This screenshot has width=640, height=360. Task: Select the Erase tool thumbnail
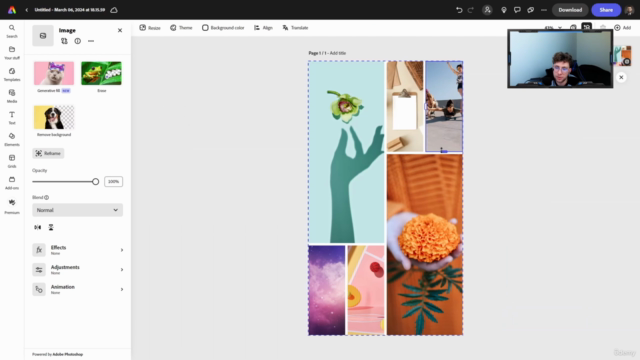pos(101,73)
